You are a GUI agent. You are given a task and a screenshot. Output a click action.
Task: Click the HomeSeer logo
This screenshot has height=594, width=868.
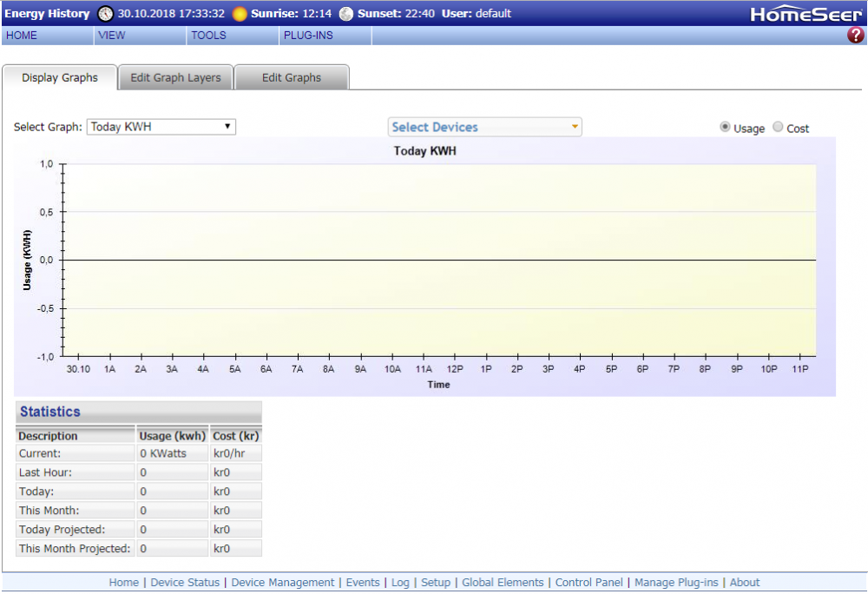click(806, 14)
